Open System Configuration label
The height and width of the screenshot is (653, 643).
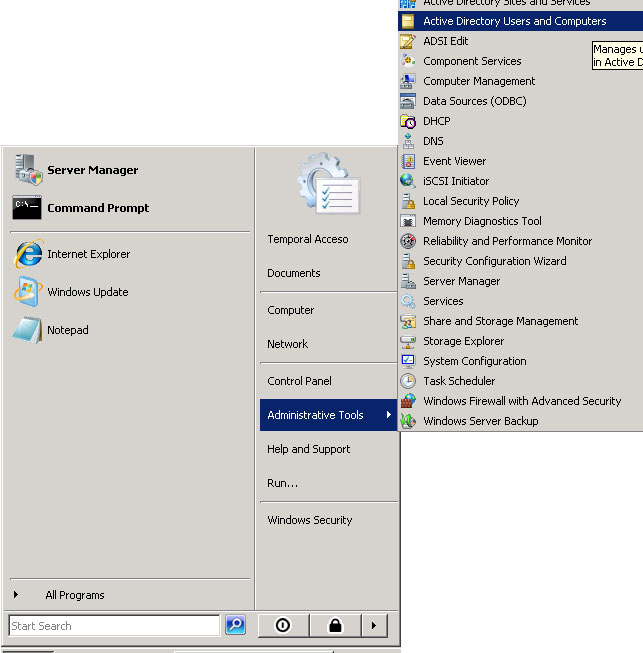click(475, 361)
